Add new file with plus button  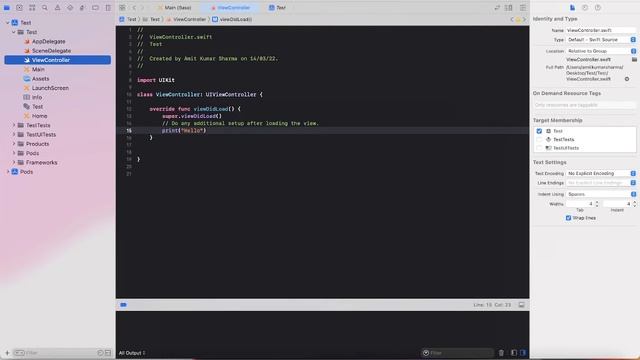(x=7, y=353)
